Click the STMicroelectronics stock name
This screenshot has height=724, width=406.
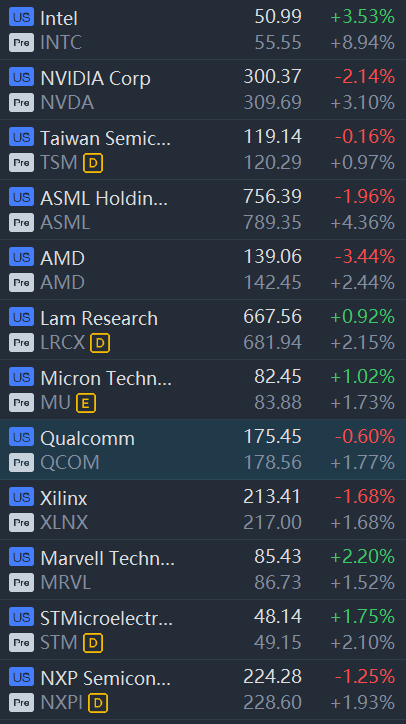click(107, 618)
